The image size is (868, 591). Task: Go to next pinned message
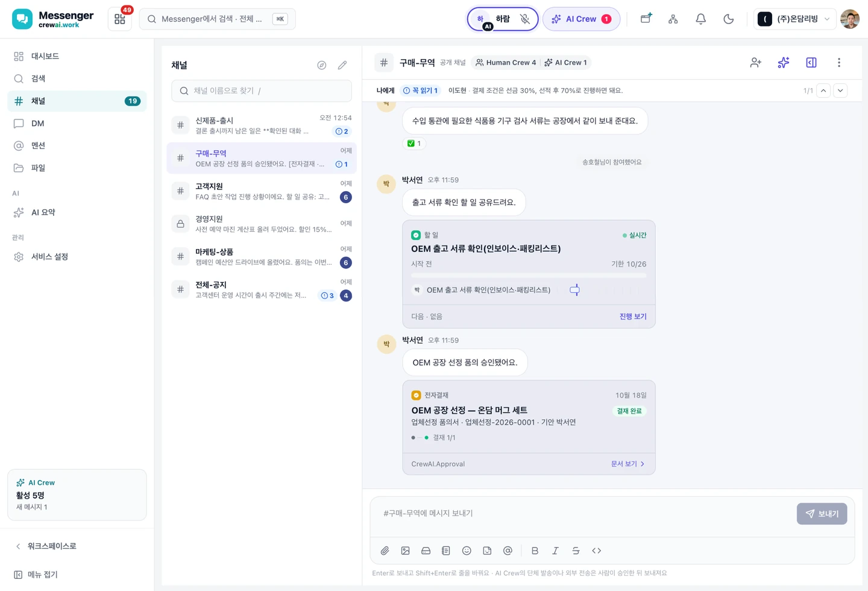pyautogui.click(x=840, y=90)
